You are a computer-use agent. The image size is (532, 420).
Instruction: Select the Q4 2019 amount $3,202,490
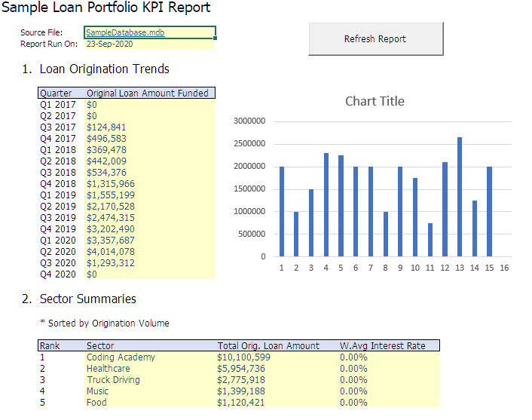(x=111, y=228)
